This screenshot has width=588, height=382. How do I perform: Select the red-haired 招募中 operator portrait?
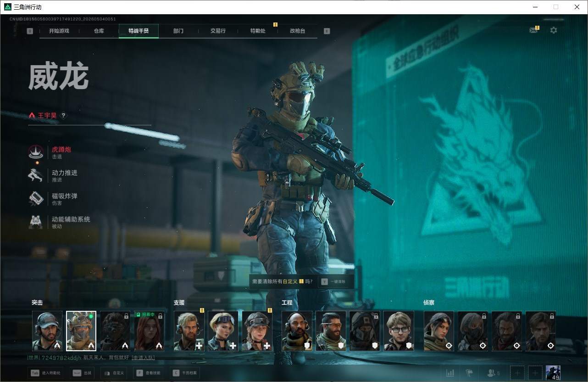149,331
